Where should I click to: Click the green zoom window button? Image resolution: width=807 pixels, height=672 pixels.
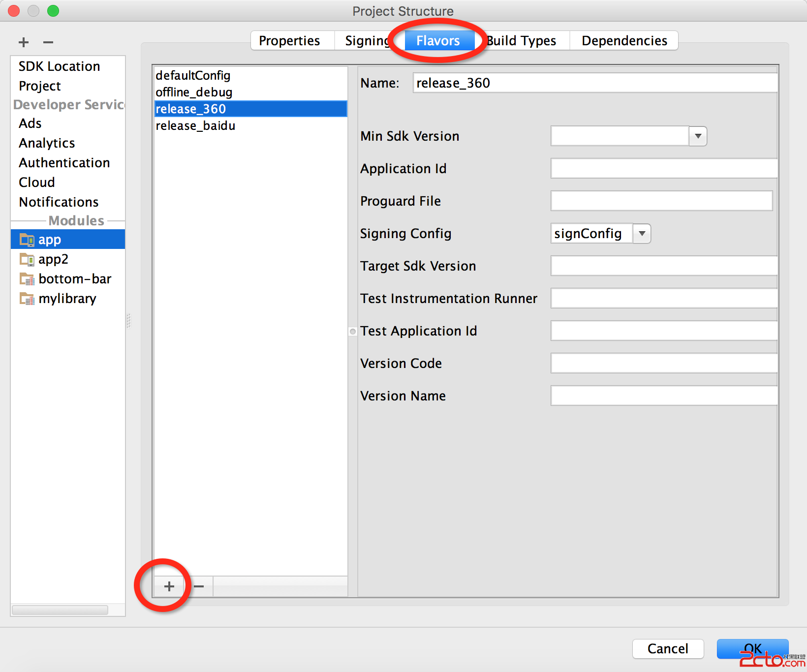[x=53, y=11]
